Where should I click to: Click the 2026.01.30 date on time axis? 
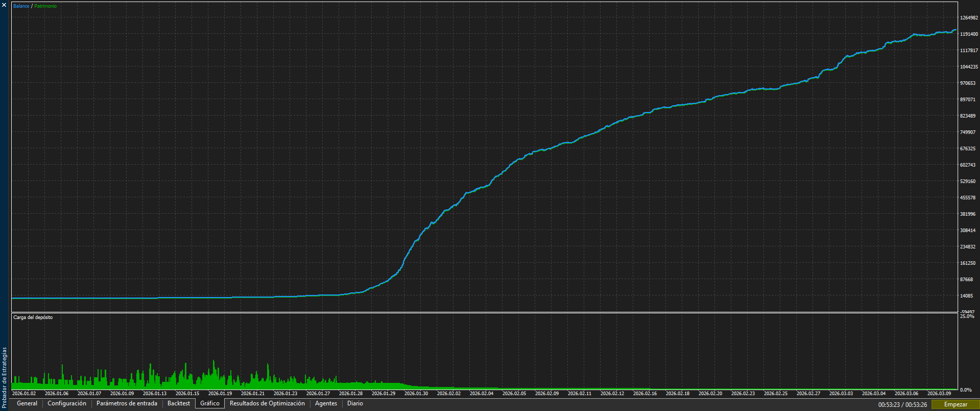click(416, 394)
